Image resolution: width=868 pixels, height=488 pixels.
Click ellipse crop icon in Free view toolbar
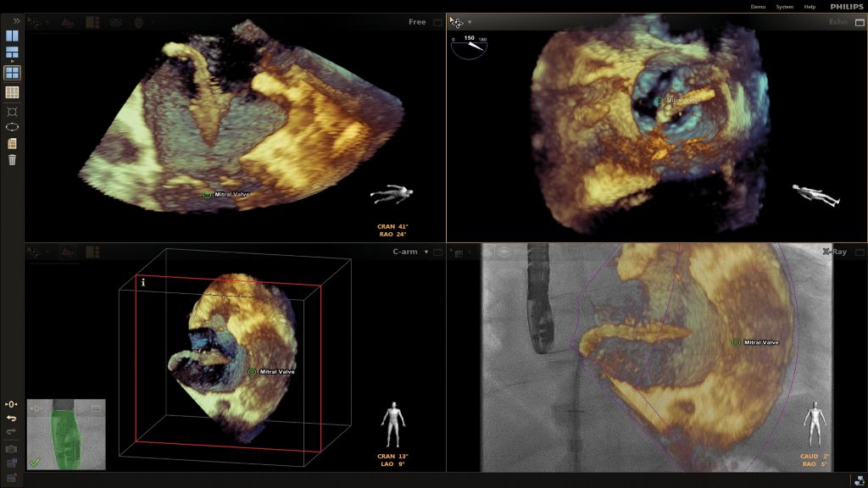click(x=115, y=22)
